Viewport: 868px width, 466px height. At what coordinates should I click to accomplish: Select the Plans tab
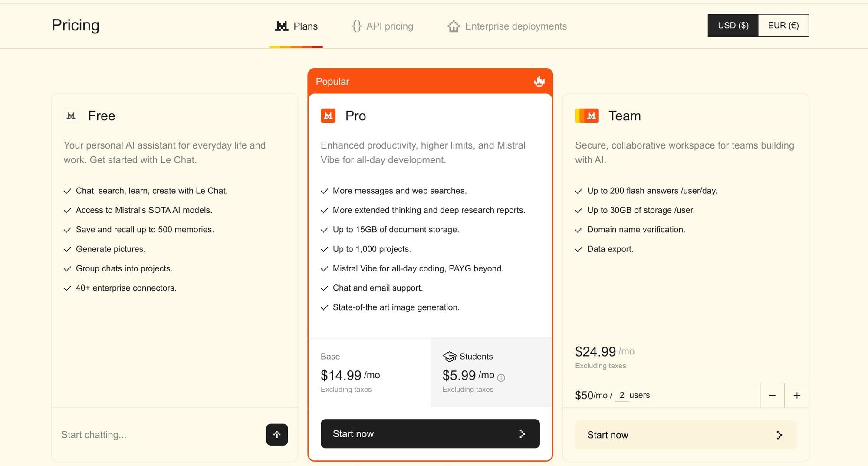[296, 26]
